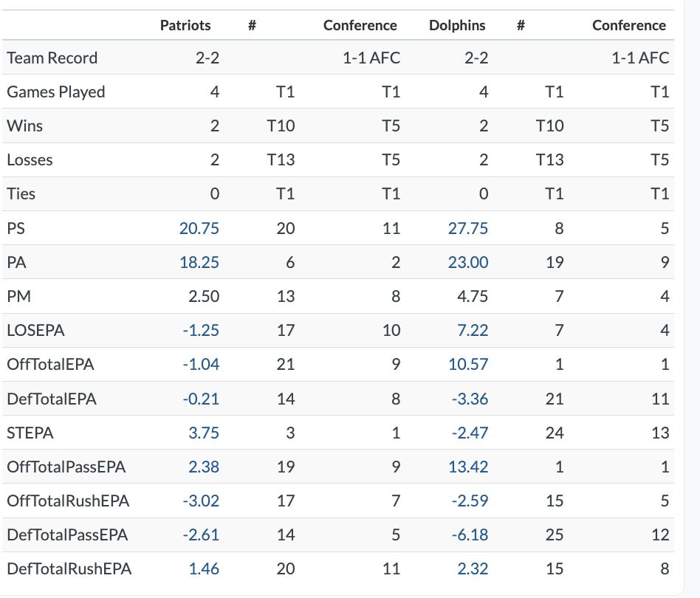Screen dimensions: 700x598
Task: Select Patriots PA link 18.25
Action: (199, 262)
